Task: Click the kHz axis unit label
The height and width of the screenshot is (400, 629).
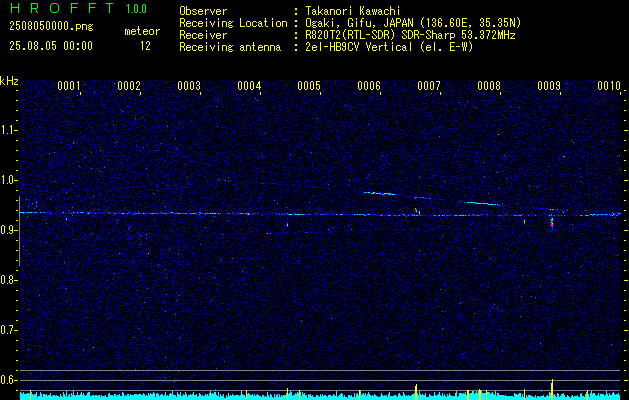Action: (9, 81)
